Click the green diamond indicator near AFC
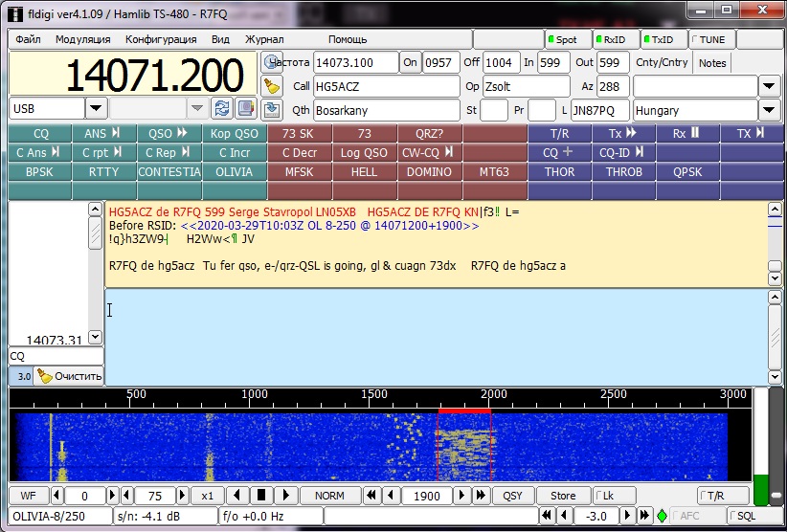 (661, 517)
